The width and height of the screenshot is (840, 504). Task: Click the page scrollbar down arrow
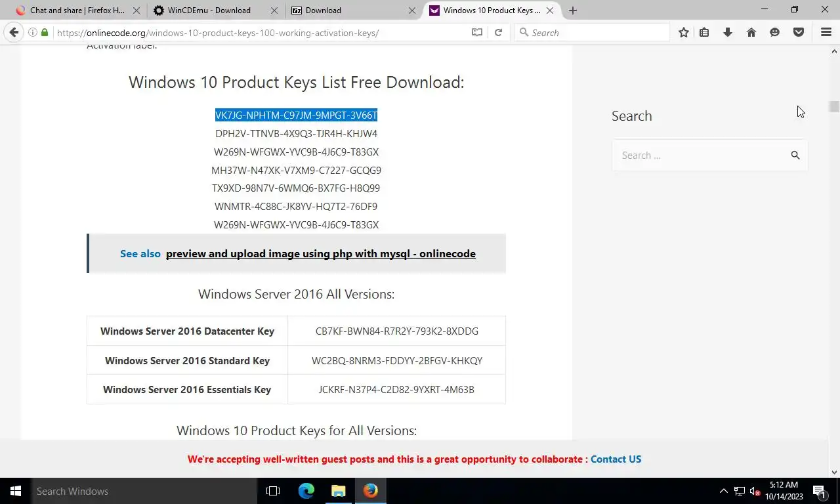pyautogui.click(x=835, y=472)
